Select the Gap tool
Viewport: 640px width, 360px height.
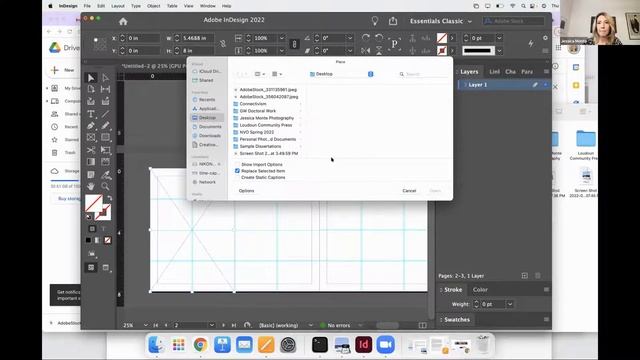105,89
